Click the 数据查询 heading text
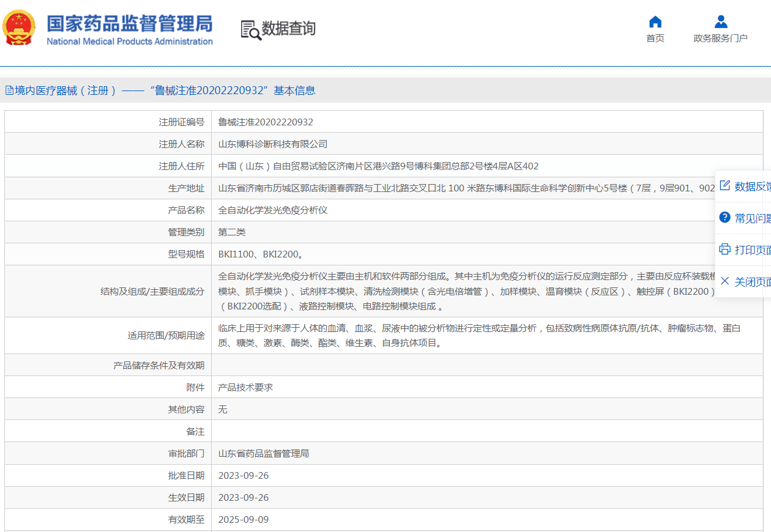Screen dimensions: 771x532 click(289, 29)
